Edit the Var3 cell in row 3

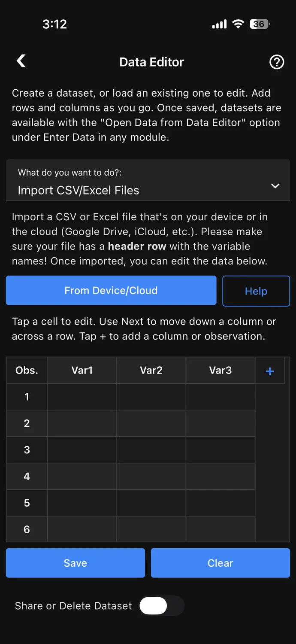(x=220, y=450)
